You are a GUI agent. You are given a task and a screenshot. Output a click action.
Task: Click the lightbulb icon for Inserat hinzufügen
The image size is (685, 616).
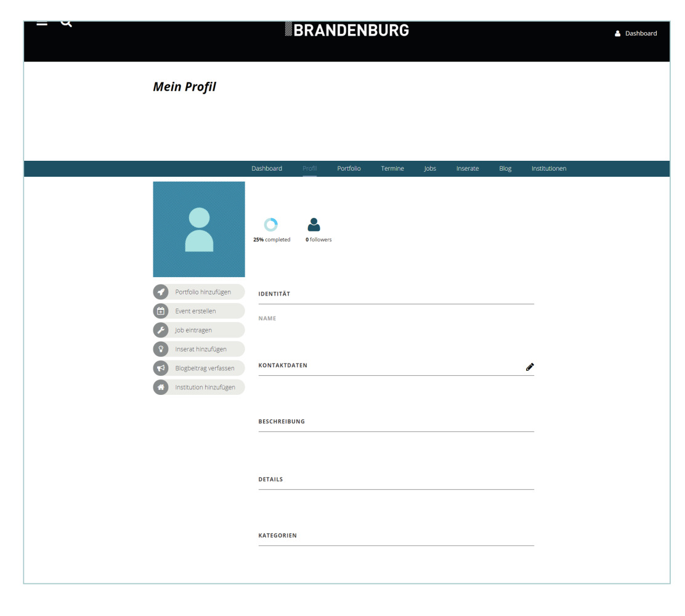(161, 349)
